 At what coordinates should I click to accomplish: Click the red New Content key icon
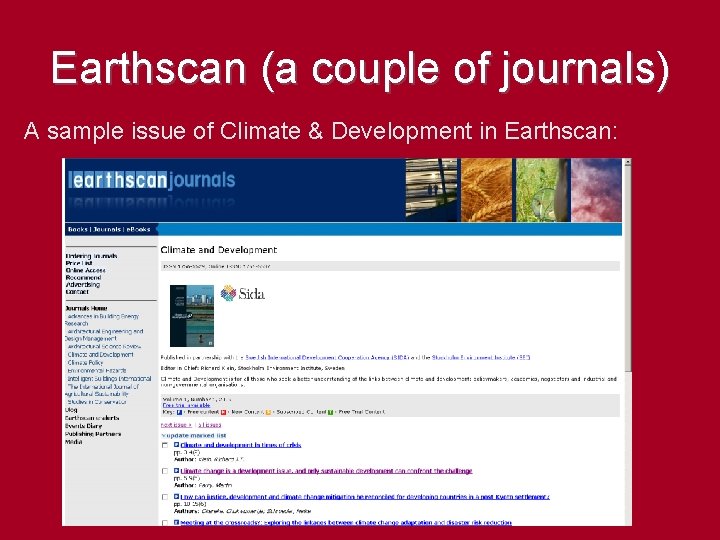(x=224, y=412)
